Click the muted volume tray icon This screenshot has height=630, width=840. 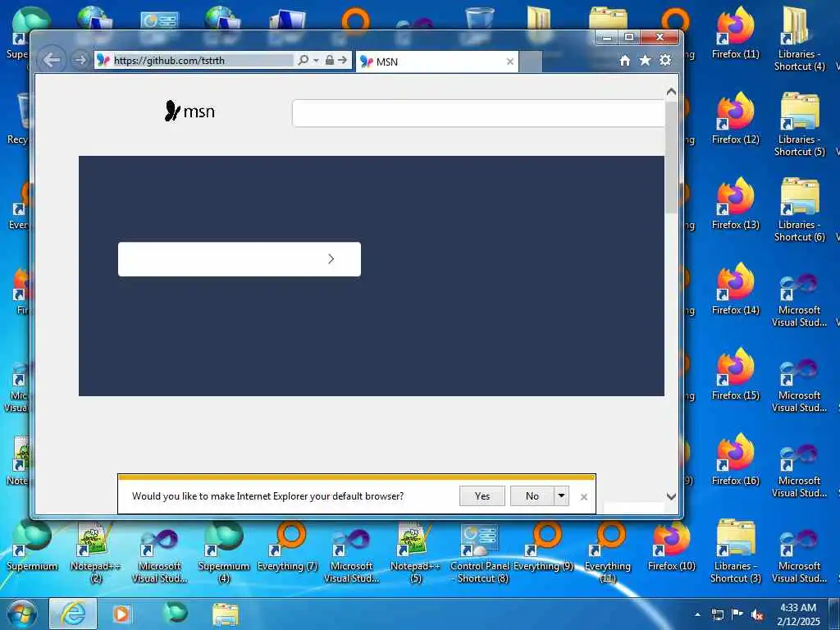click(x=757, y=614)
